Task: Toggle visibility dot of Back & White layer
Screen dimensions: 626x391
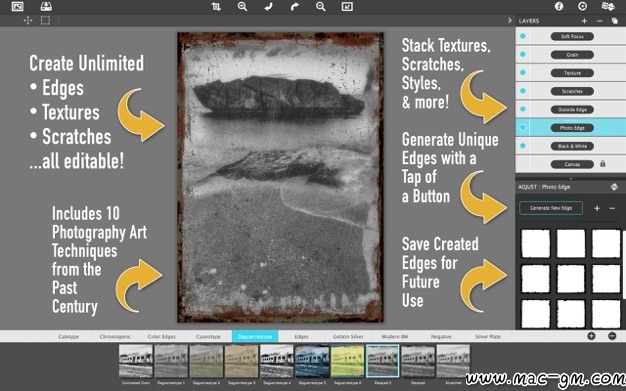Action: [x=523, y=146]
